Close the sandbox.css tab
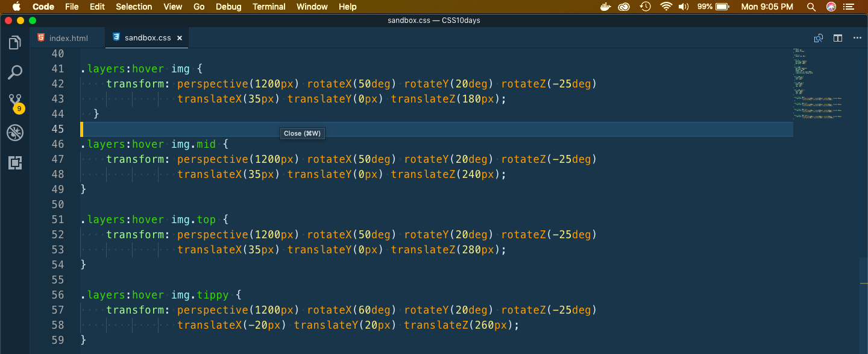Image resolution: width=868 pixels, height=354 pixels. click(180, 38)
